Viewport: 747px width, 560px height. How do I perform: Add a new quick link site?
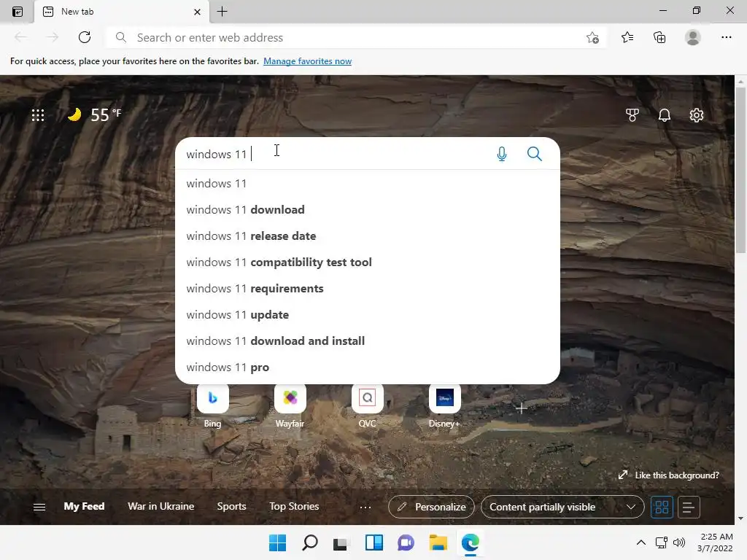(x=521, y=408)
